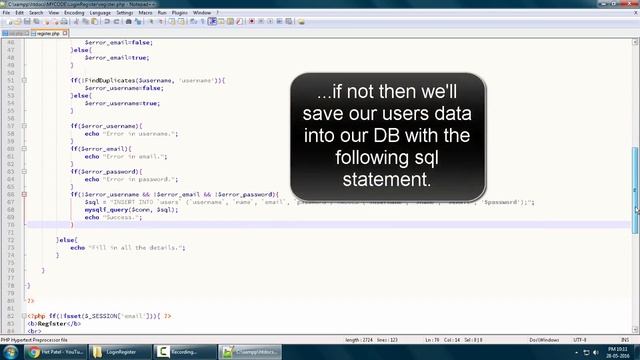Open the Encoding menu
Image resolution: width=640 pixels, height=360 pixels.
click(74, 13)
